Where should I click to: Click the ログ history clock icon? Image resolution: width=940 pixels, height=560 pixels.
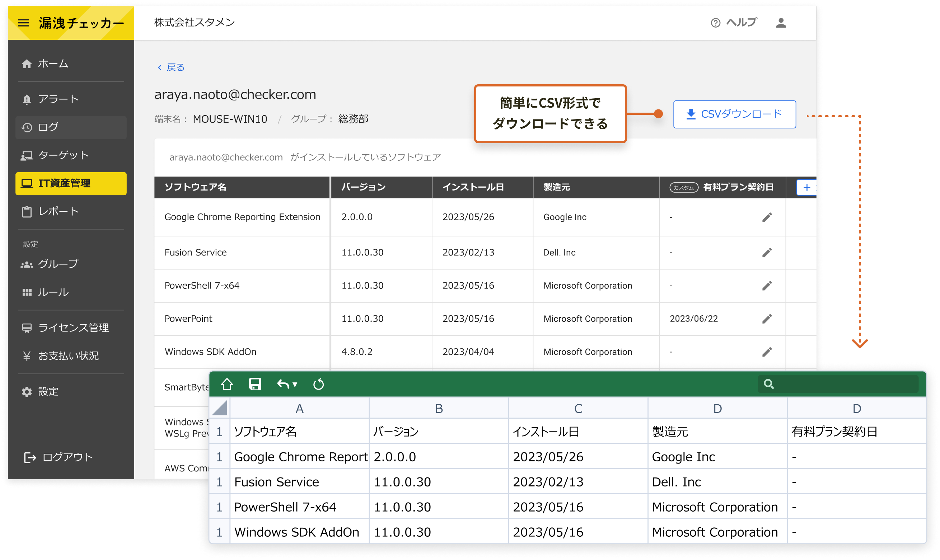(x=27, y=128)
